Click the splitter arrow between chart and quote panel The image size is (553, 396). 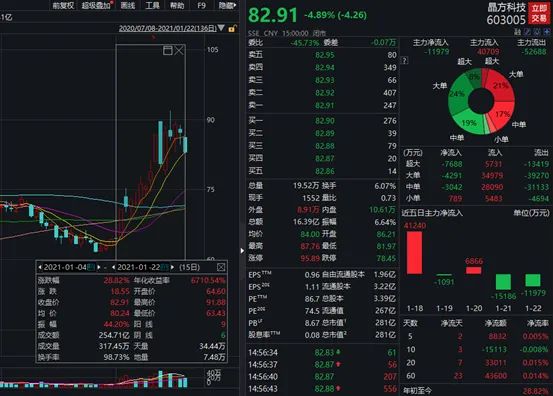[242, 251]
